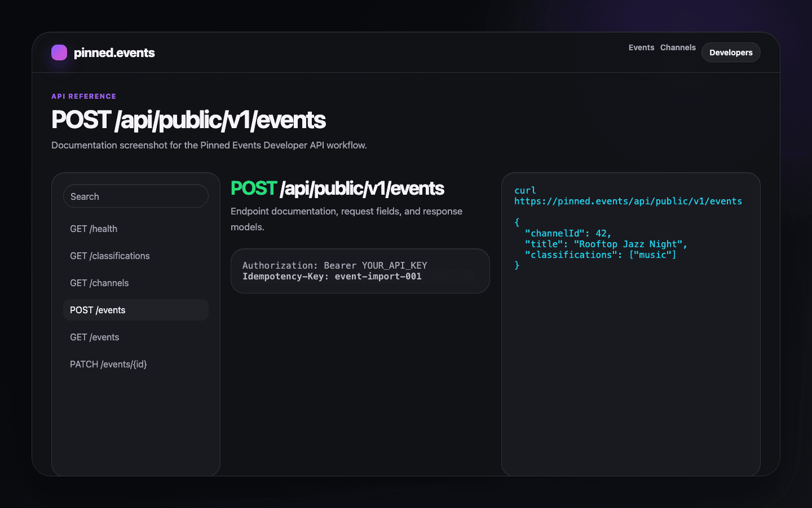Click the Idempotency-Key: event-import-001 line
This screenshot has height=508, width=812.
tap(332, 276)
